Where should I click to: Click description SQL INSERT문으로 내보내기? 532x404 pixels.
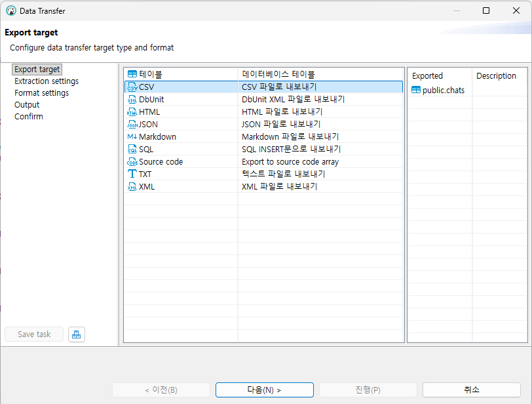tap(292, 150)
